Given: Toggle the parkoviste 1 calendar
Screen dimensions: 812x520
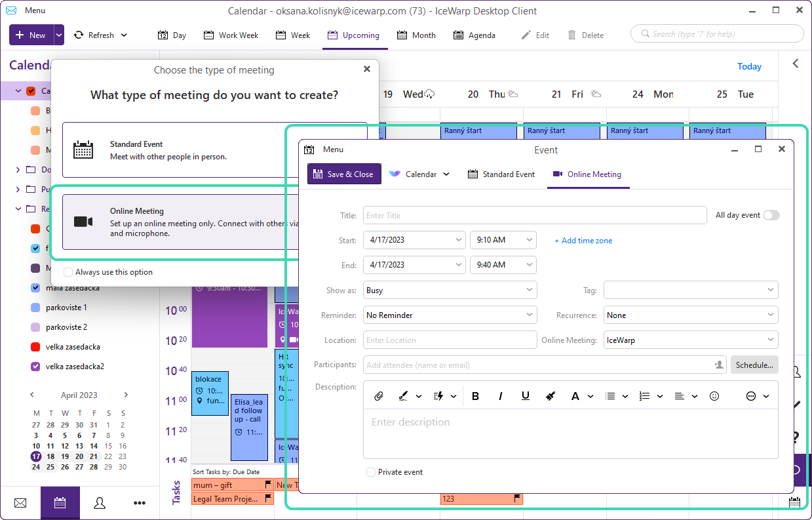Looking at the screenshot, I should point(36,308).
